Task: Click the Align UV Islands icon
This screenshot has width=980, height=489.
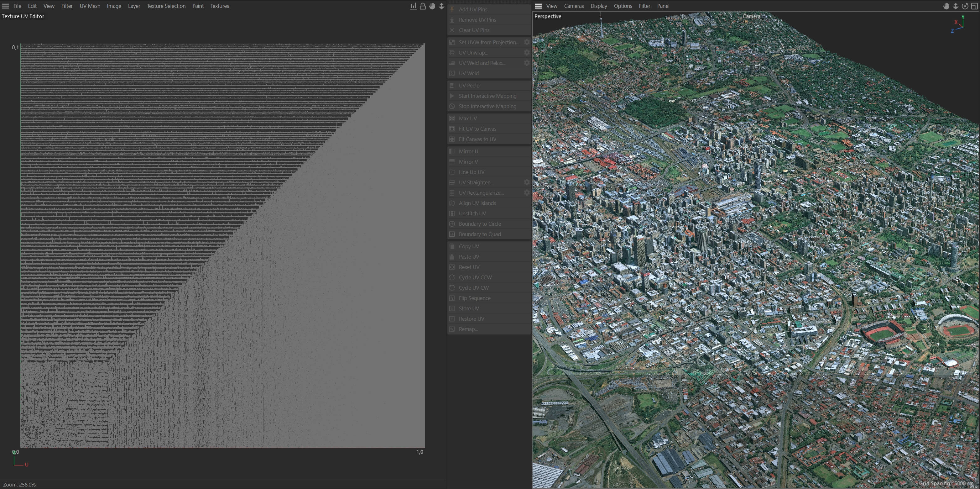Action: click(x=452, y=203)
